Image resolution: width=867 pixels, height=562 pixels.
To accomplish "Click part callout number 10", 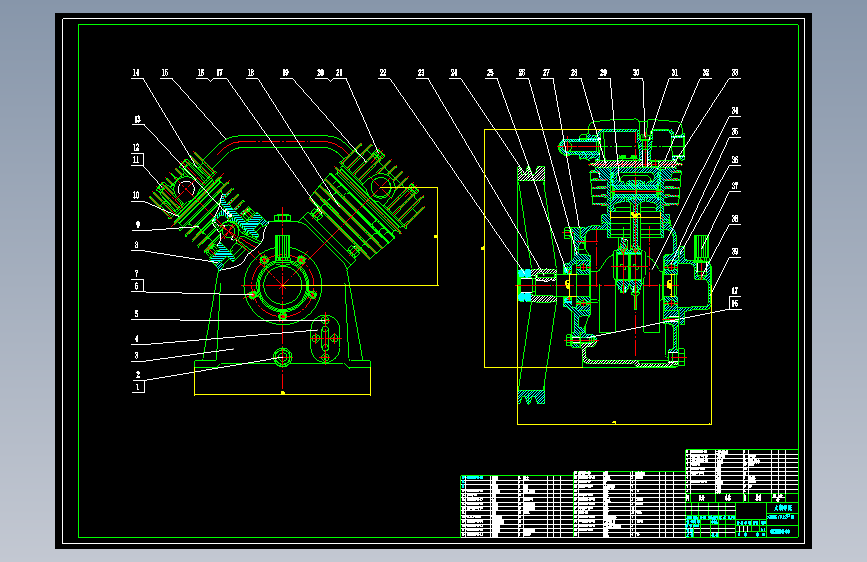I will pyautogui.click(x=136, y=195).
